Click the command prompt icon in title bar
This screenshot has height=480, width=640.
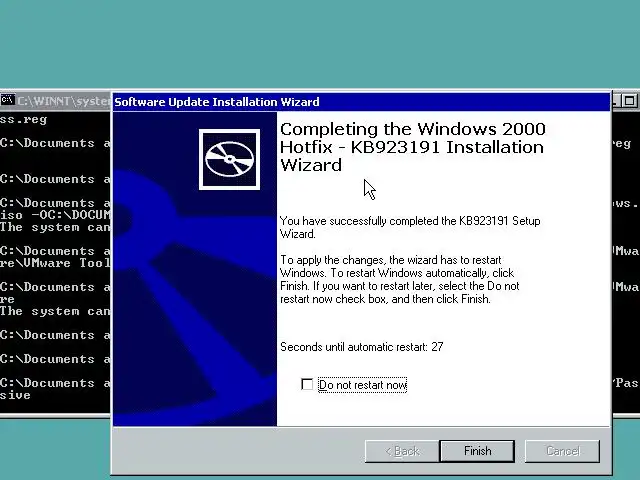click(7, 100)
